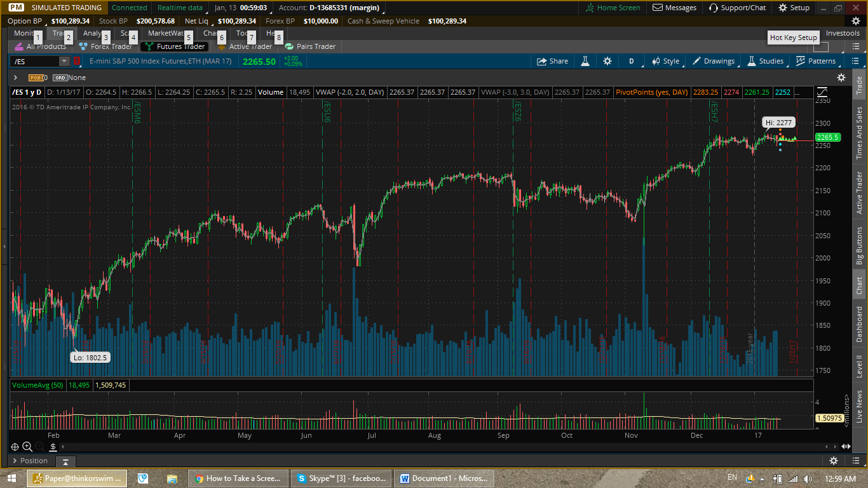Screen dimensions: 868x488
Task: Open Messages envelope in the top bar
Action: (x=674, y=8)
